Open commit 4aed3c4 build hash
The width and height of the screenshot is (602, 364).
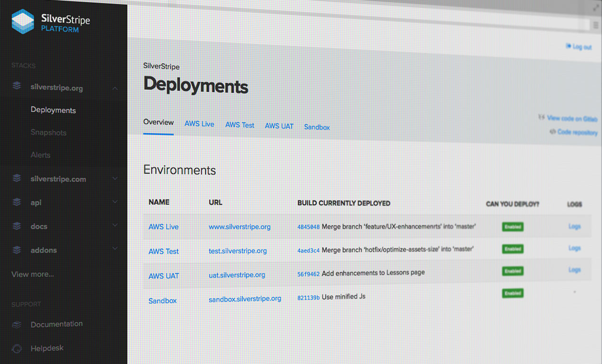click(x=308, y=250)
